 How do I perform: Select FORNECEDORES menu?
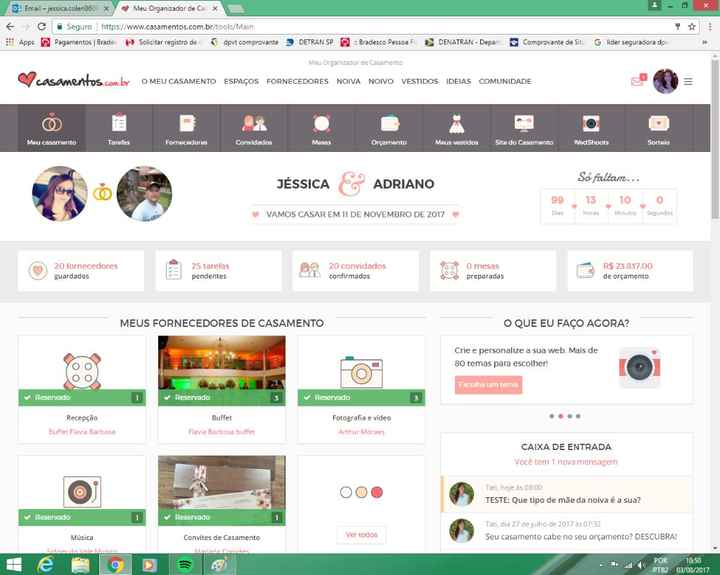click(x=297, y=81)
